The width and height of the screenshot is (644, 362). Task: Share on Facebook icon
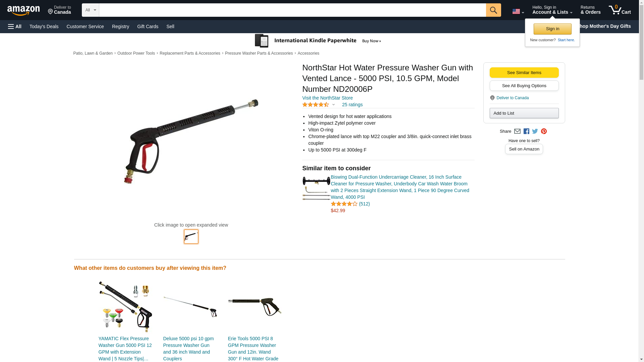pos(526,131)
